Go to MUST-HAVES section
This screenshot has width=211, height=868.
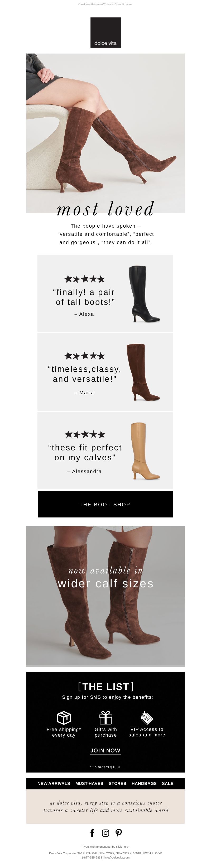pyautogui.click(x=89, y=783)
